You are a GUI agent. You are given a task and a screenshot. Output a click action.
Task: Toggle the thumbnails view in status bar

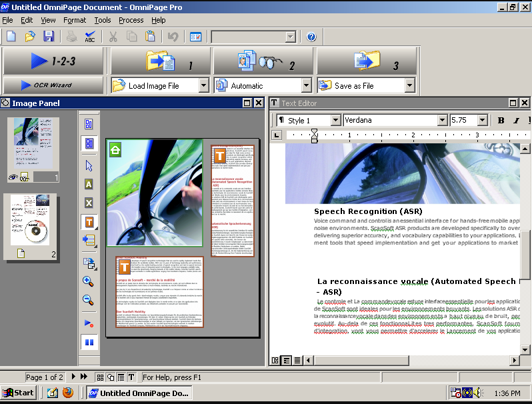tap(100, 377)
